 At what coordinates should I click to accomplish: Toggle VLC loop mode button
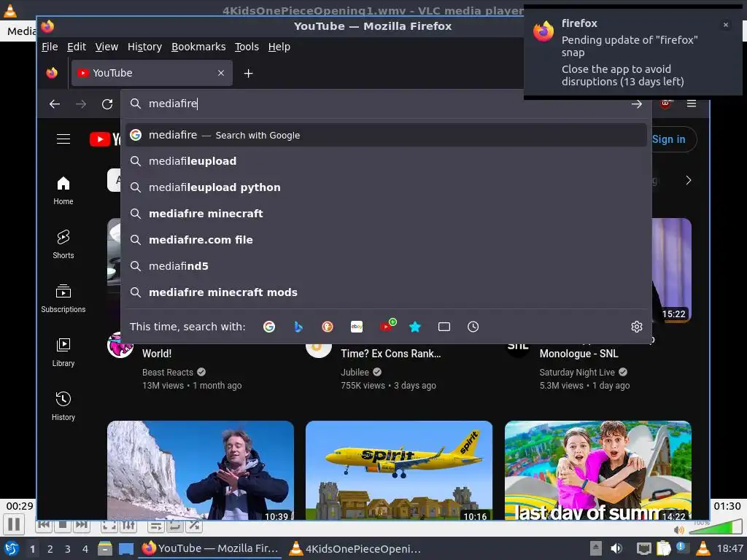coord(174,526)
